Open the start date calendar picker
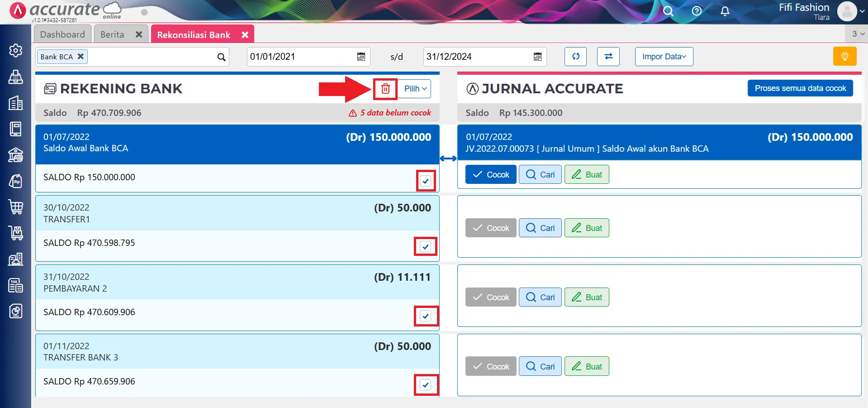The image size is (868, 408). 361,57
